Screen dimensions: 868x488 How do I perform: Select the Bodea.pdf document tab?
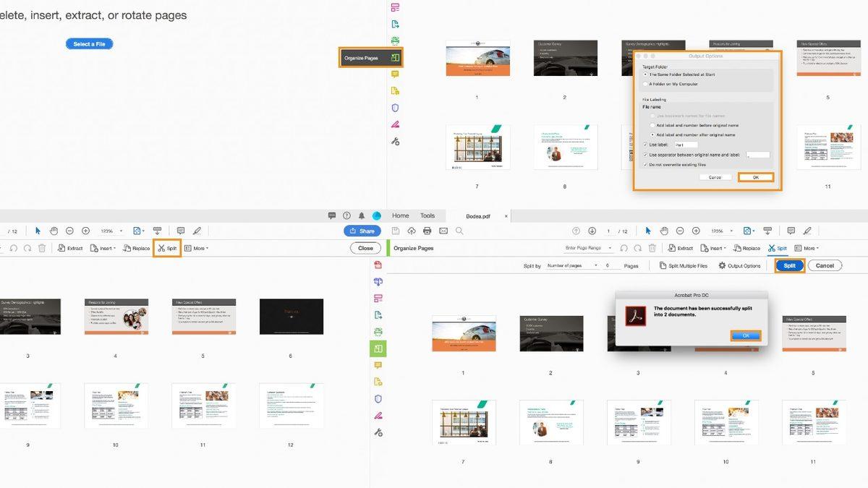click(x=477, y=215)
